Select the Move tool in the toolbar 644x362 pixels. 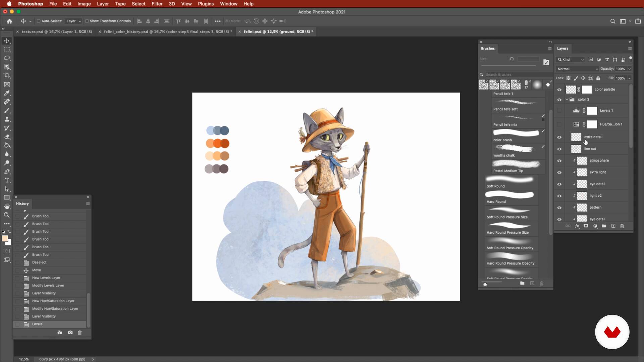click(7, 41)
